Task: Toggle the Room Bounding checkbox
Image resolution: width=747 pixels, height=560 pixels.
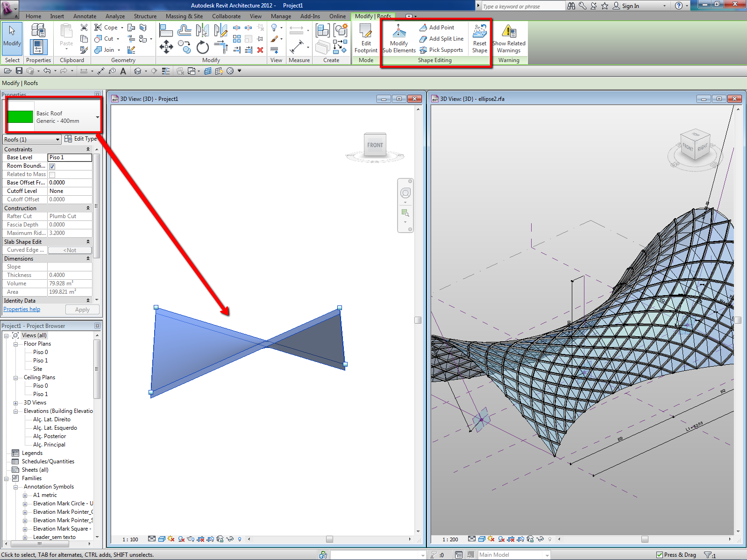Action: 52,166
